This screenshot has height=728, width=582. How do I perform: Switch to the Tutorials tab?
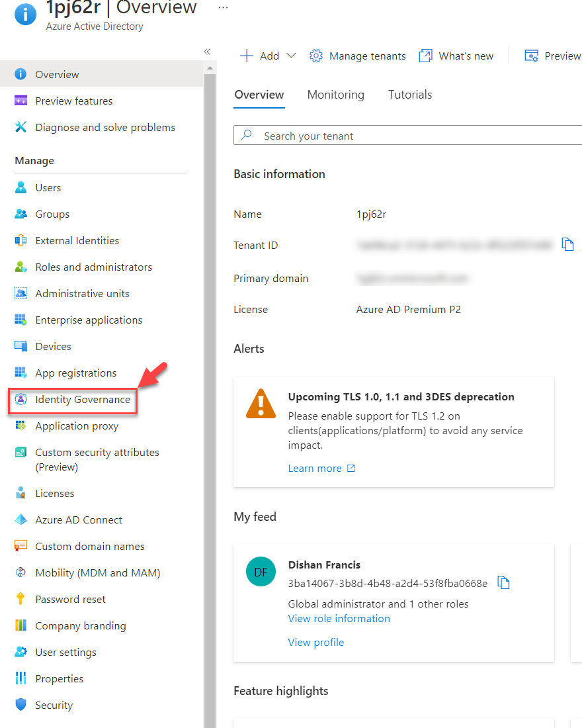[410, 95]
